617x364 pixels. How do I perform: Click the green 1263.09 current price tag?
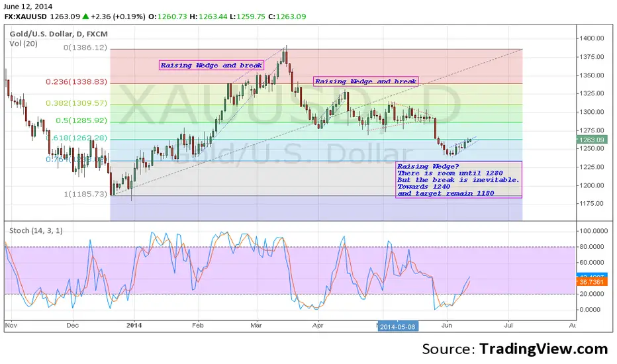click(592, 140)
